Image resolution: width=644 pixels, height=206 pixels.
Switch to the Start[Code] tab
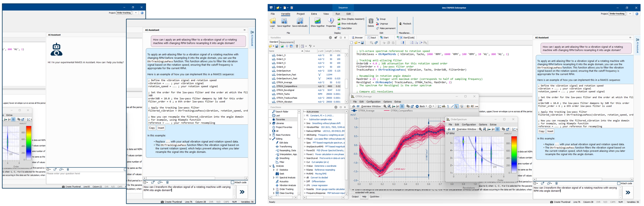click(x=406, y=38)
